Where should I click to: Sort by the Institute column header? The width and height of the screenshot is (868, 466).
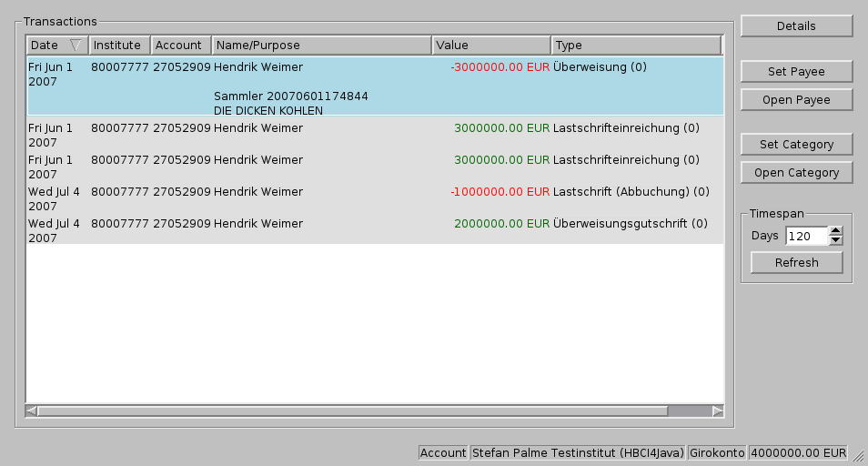(x=119, y=45)
